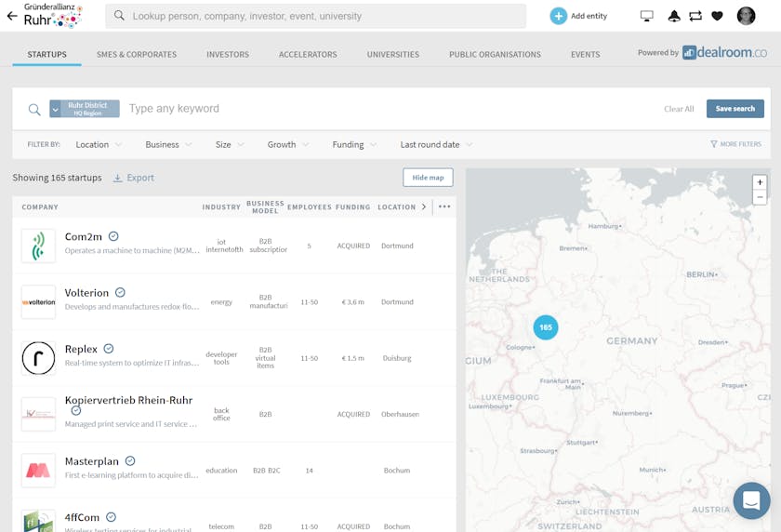
Task: Click the repeat arrows icon
Action: click(x=695, y=16)
